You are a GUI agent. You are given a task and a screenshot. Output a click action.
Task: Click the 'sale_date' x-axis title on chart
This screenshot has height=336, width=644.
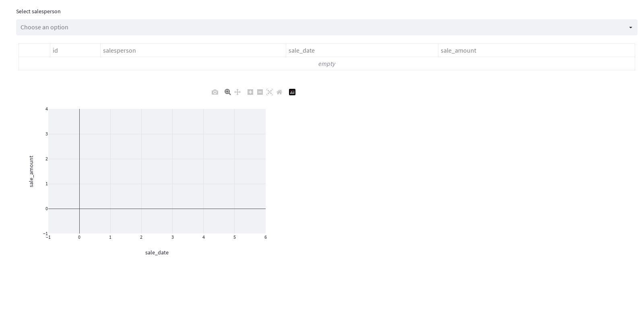tap(157, 252)
